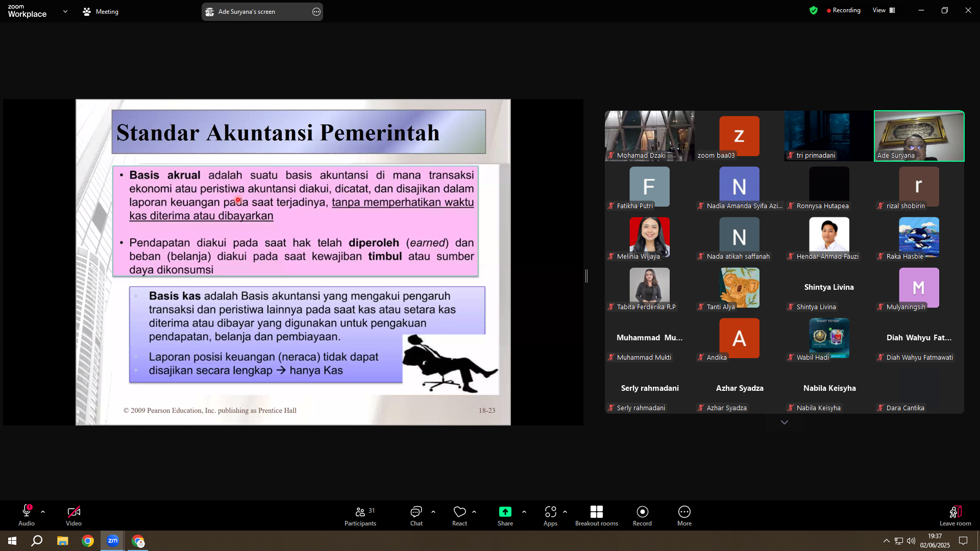Toggle the Video camera on
Viewport: 980px width, 551px height.
click(73, 516)
